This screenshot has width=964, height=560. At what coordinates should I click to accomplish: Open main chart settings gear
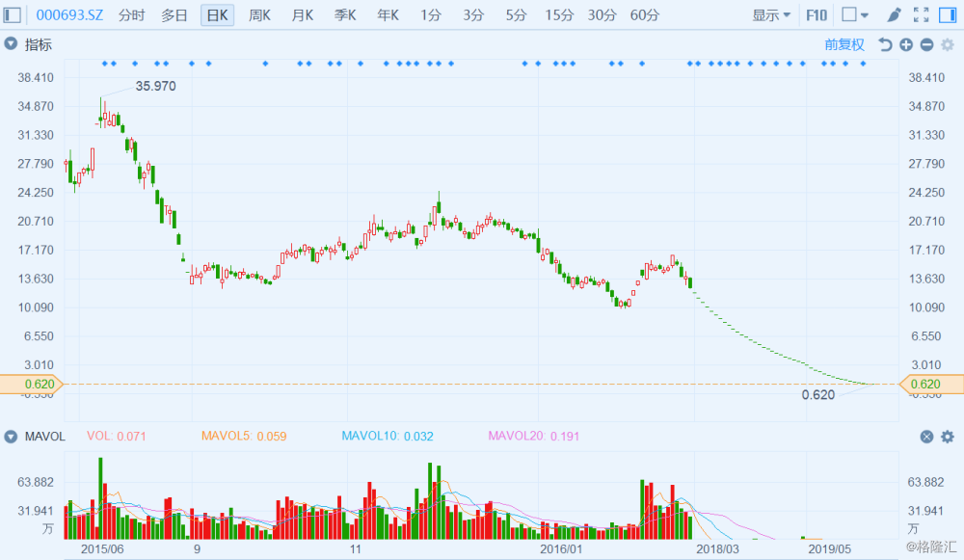(948, 44)
